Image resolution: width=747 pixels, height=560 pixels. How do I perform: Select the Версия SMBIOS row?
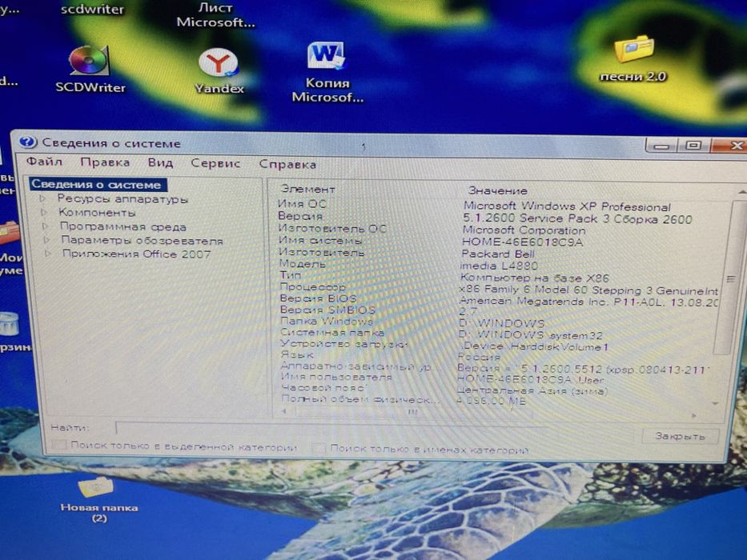499,310
